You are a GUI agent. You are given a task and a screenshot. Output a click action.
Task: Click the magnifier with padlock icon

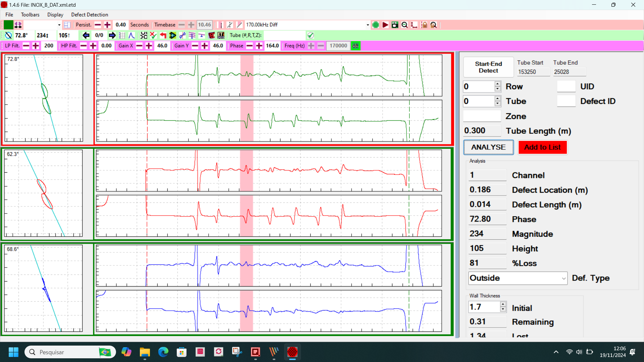coord(434,25)
